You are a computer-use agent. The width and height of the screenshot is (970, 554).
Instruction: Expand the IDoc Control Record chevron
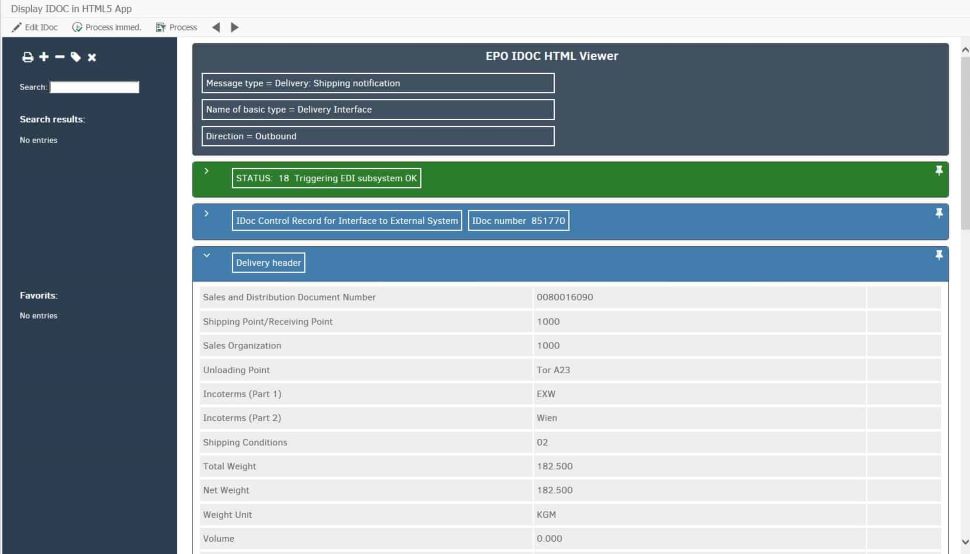click(x=206, y=213)
